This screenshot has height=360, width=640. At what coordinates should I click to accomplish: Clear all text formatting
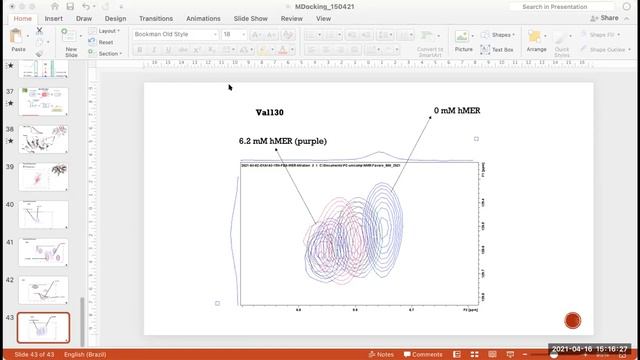pos(288,35)
